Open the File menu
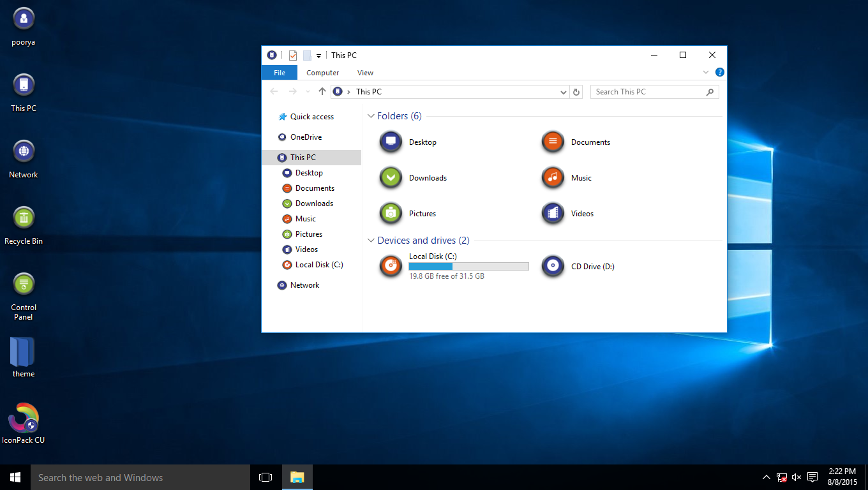The height and width of the screenshot is (490, 868). [279, 72]
